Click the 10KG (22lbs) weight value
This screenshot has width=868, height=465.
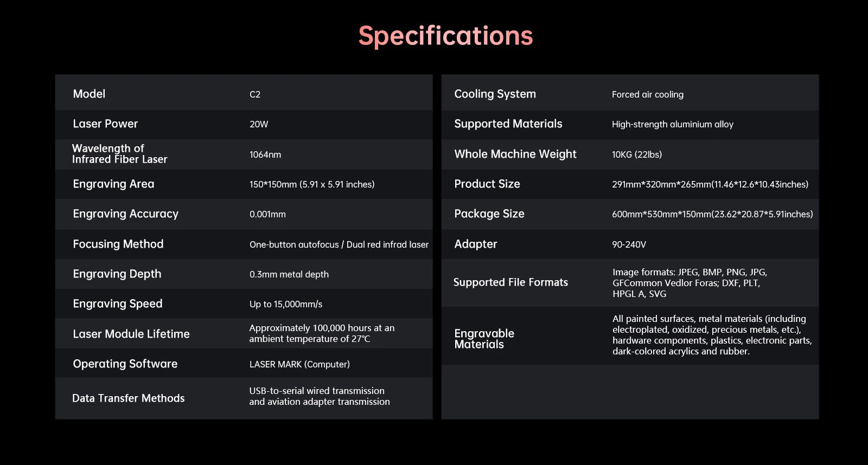(x=636, y=154)
